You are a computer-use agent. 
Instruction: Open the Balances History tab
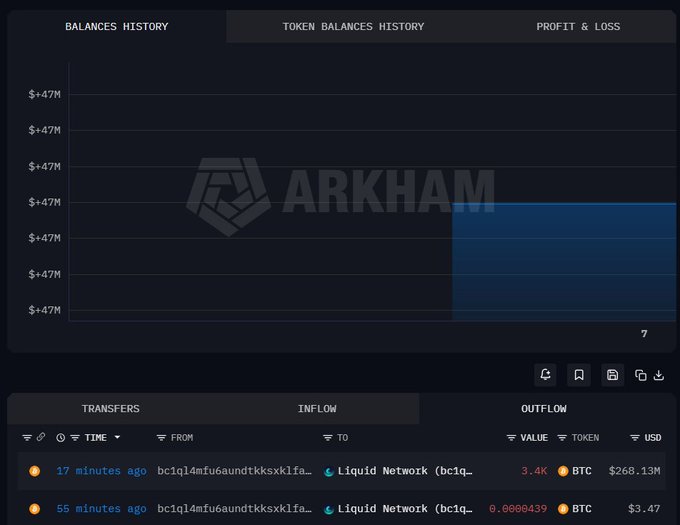click(116, 26)
